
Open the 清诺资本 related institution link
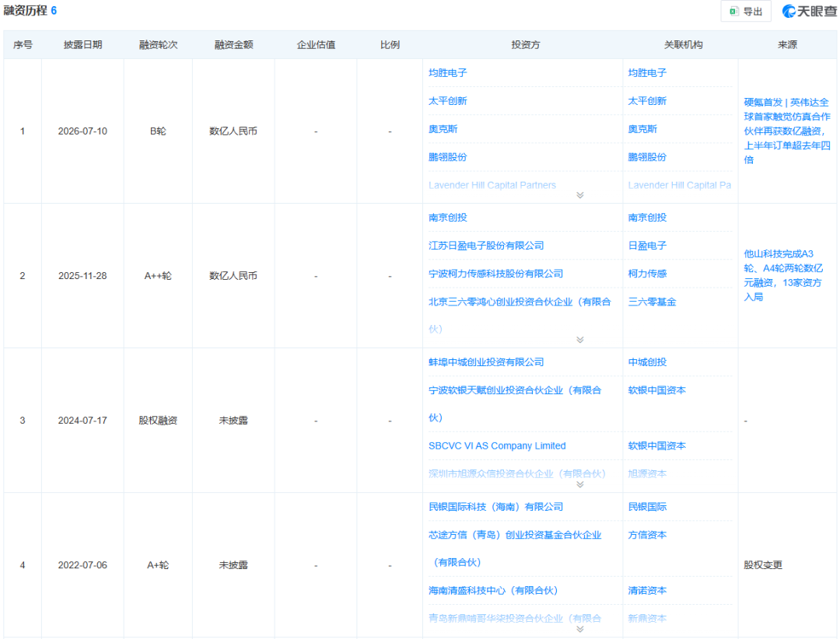[x=647, y=590]
